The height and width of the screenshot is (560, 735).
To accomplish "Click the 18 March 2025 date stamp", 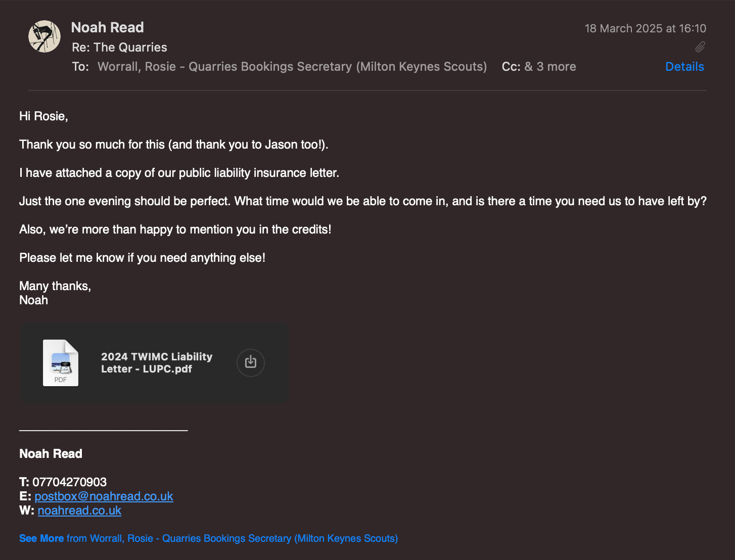I will click(646, 28).
